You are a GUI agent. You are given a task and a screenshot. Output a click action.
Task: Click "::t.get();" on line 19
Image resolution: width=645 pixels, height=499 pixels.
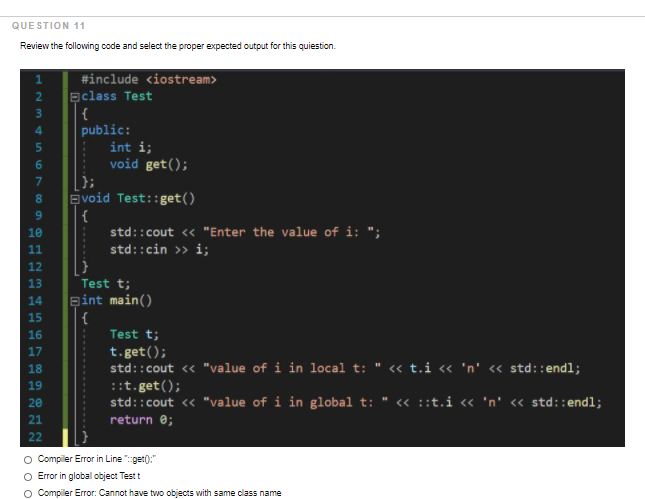[x=145, y=385]
